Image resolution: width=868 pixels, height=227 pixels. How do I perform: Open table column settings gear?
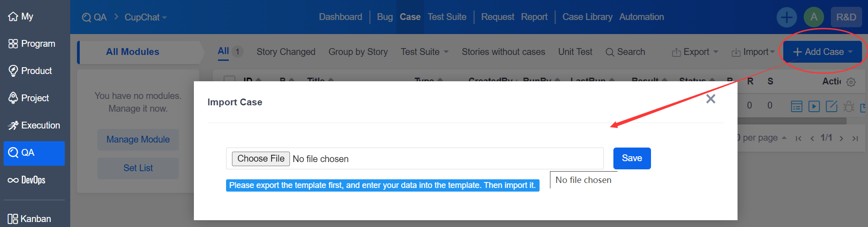(851, 82)
